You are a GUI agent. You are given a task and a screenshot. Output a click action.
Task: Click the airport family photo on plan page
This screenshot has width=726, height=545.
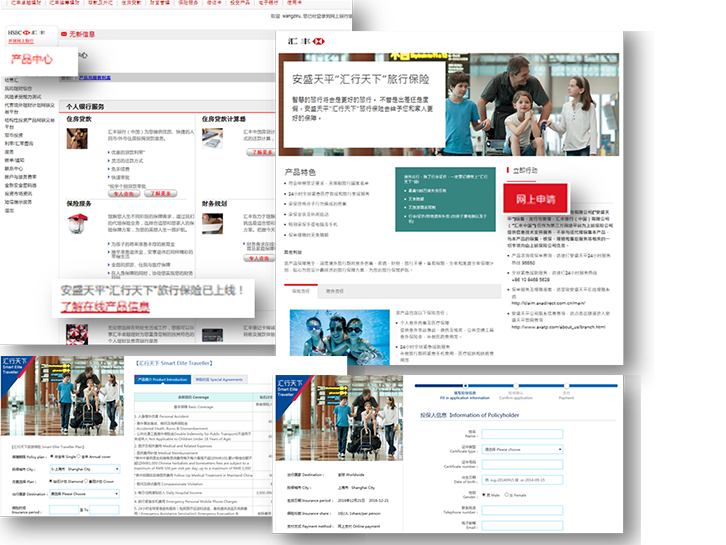tap(63, 396)
